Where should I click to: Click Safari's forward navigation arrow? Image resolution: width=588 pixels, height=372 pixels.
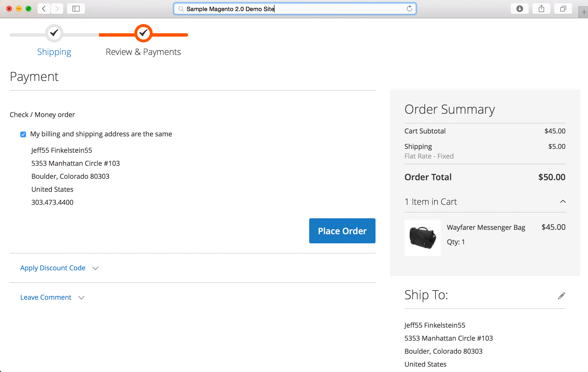(x=57, y=9)
